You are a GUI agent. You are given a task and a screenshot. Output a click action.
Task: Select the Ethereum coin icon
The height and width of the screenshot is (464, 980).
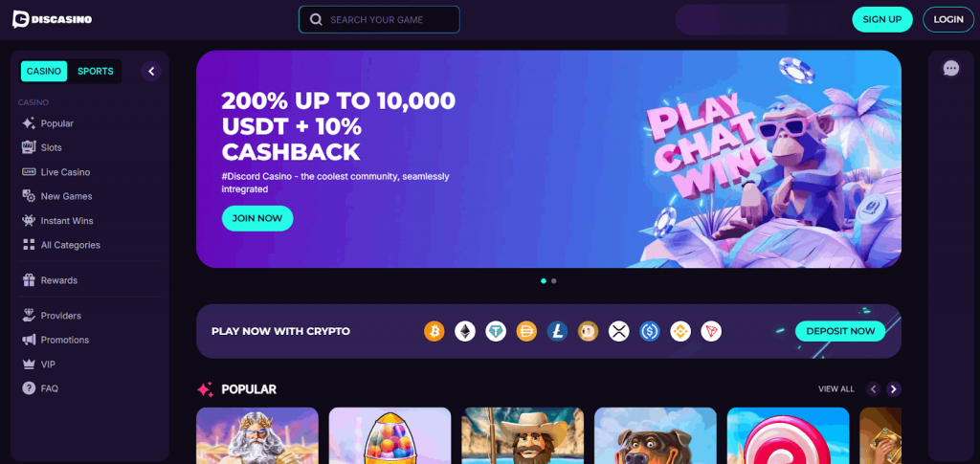click(x=465, y=331)
